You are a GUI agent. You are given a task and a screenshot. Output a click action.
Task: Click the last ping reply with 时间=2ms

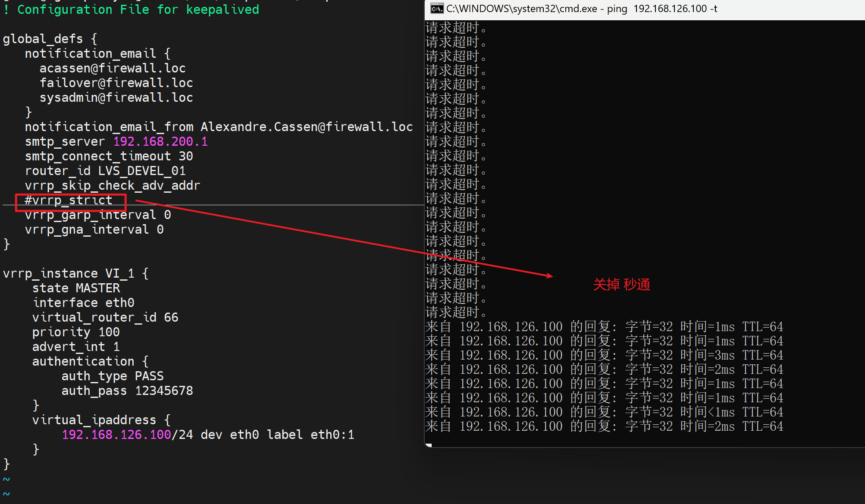coord(604,426)
